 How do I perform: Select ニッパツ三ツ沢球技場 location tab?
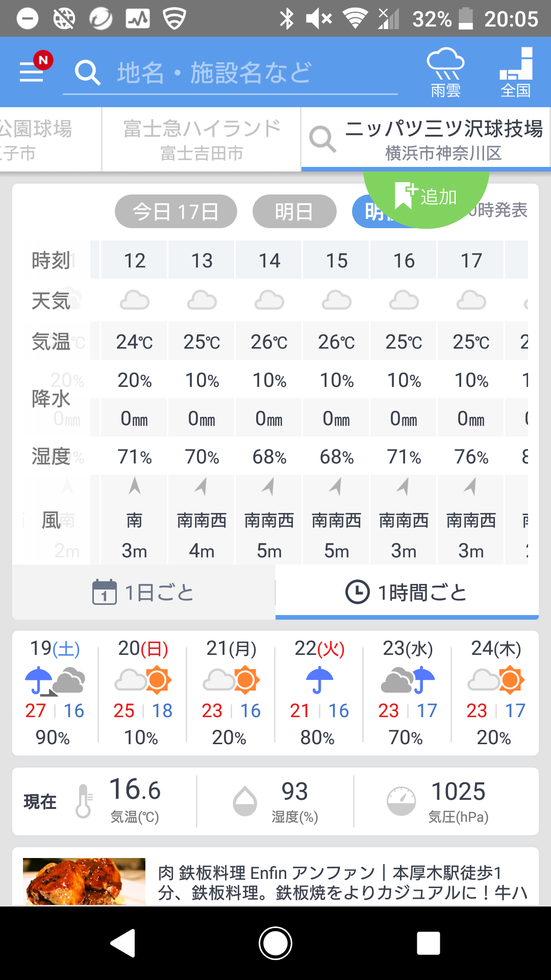tap(443, 139)
